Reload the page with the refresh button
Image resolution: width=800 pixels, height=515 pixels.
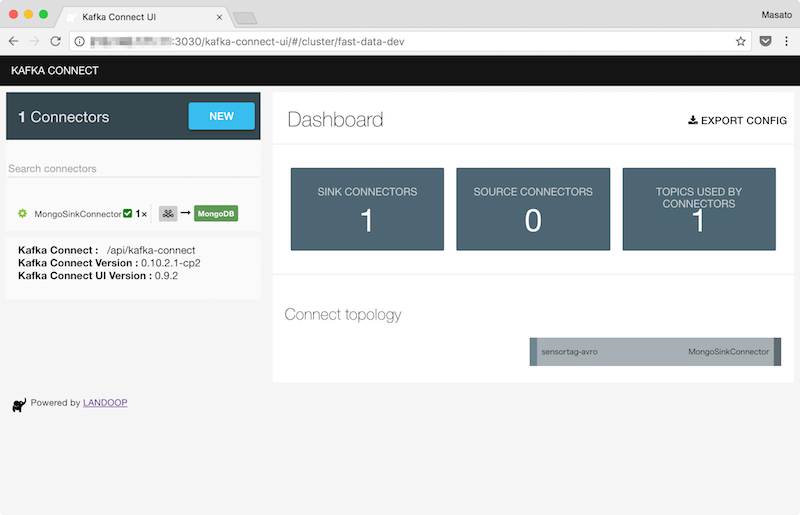pyautogui.click(x=56, y=41)
